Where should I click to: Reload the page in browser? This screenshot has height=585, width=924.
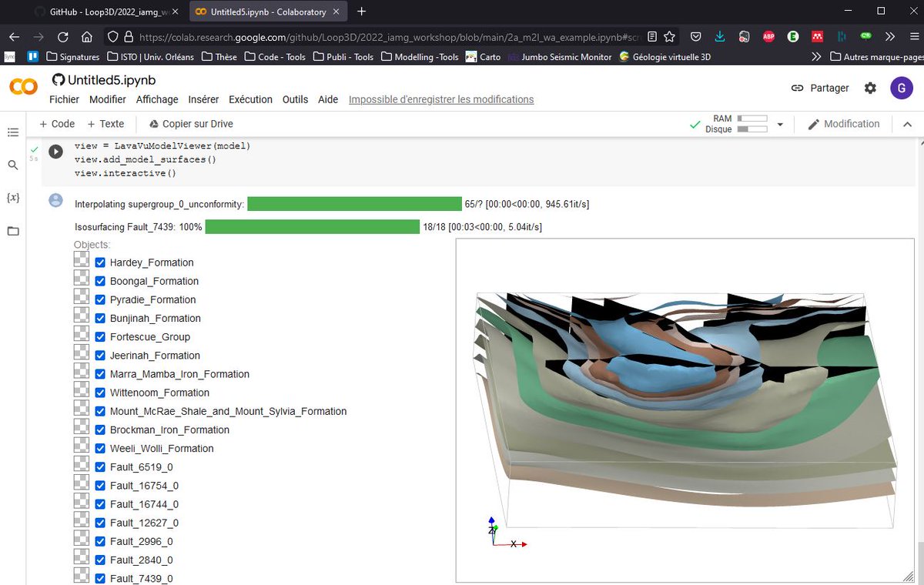point(63,36)
